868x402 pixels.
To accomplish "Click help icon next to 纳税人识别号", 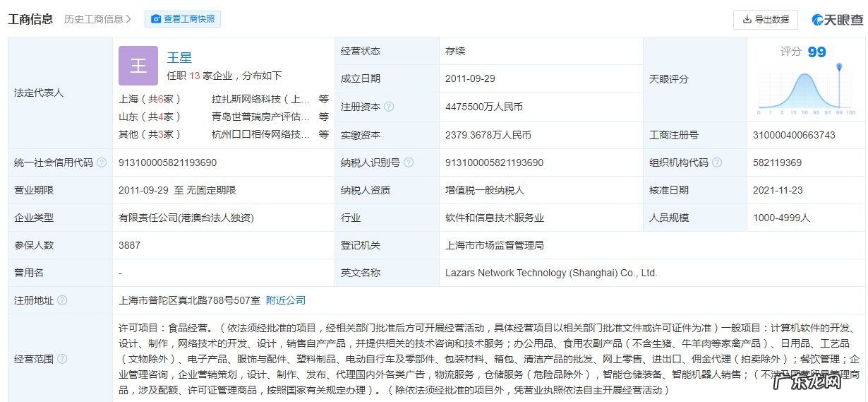I will 408,162.
